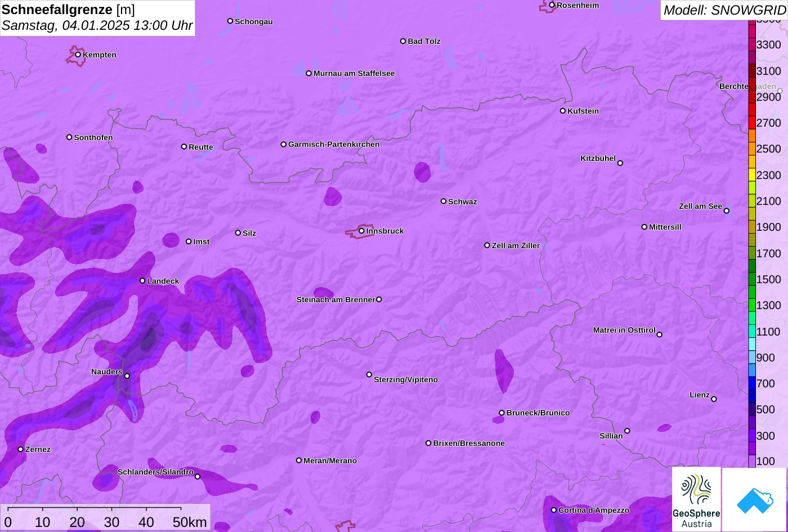
Task: Select the Zell am See marker dot
Action: (726, 211)
